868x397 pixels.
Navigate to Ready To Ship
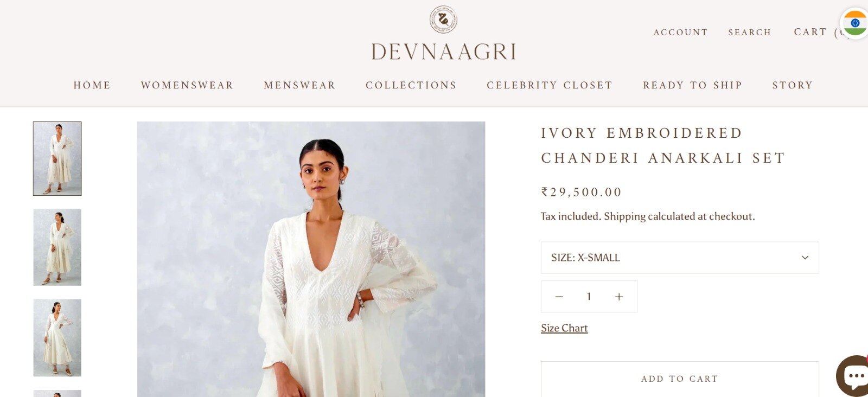pyautogui.click(x=692, y=85)
